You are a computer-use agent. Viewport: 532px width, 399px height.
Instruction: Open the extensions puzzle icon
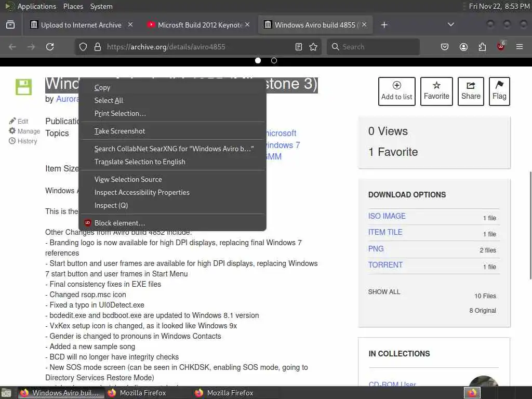482,47
